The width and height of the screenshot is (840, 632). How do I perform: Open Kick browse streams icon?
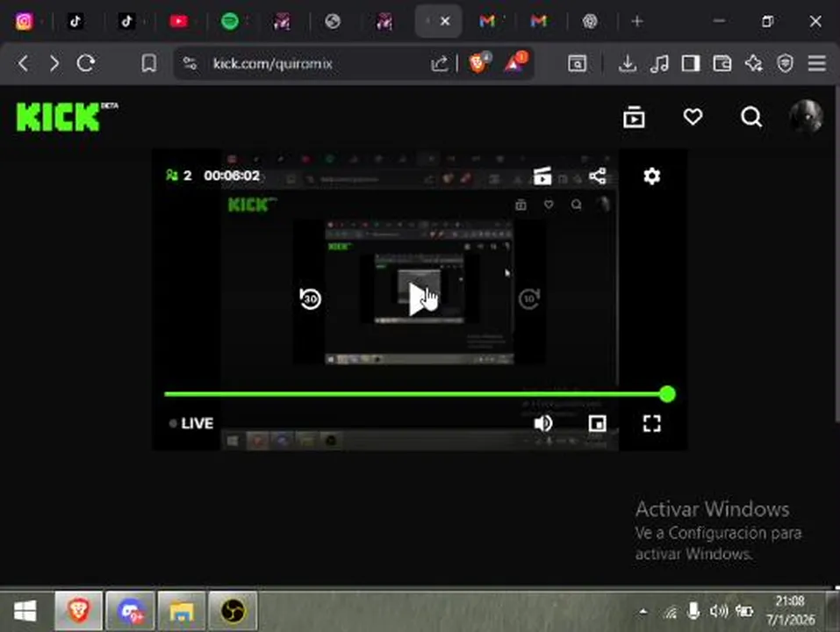point(634,117)
